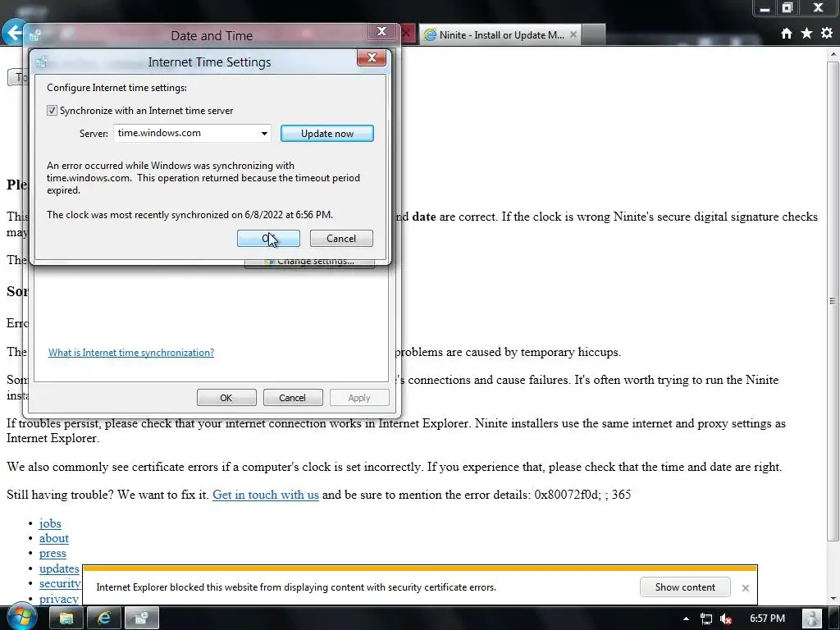The image size is (840, 630).
Task: Close the Date and Time window
Action: coord(382,32)
